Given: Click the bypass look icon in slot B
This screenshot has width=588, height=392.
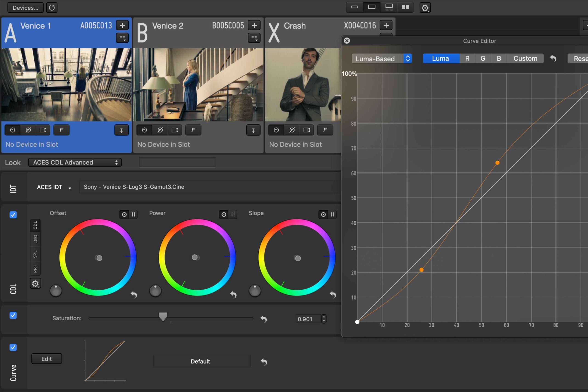Looking at the screenshot, I should [x=160, y=130].
